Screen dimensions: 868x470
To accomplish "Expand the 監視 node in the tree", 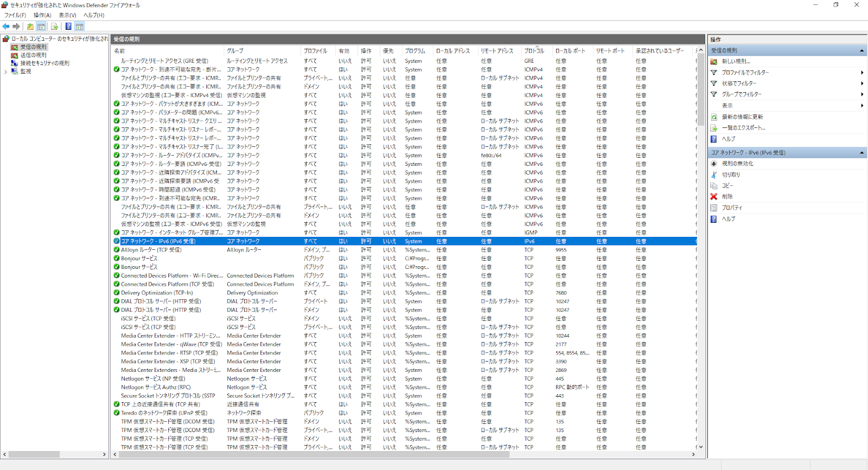I will click(5, 71).
